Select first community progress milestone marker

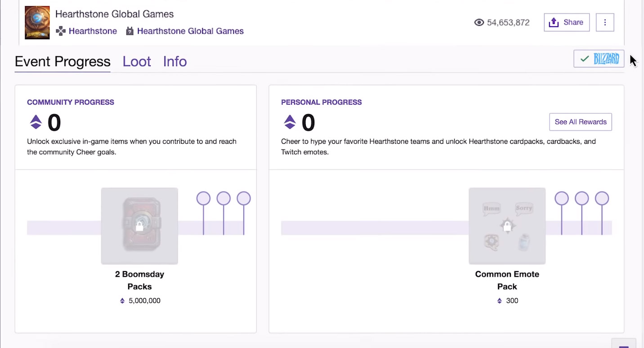(203, 198)
